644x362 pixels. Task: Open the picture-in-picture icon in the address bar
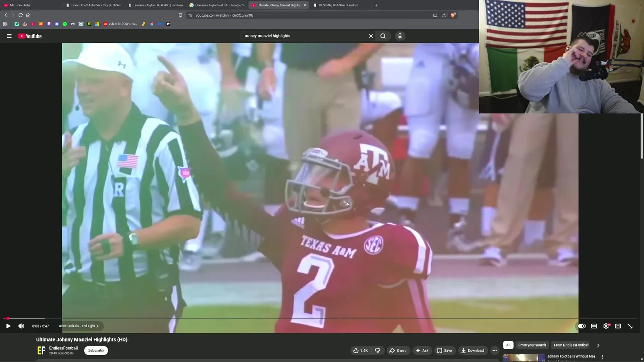click(x=435, y=15)
